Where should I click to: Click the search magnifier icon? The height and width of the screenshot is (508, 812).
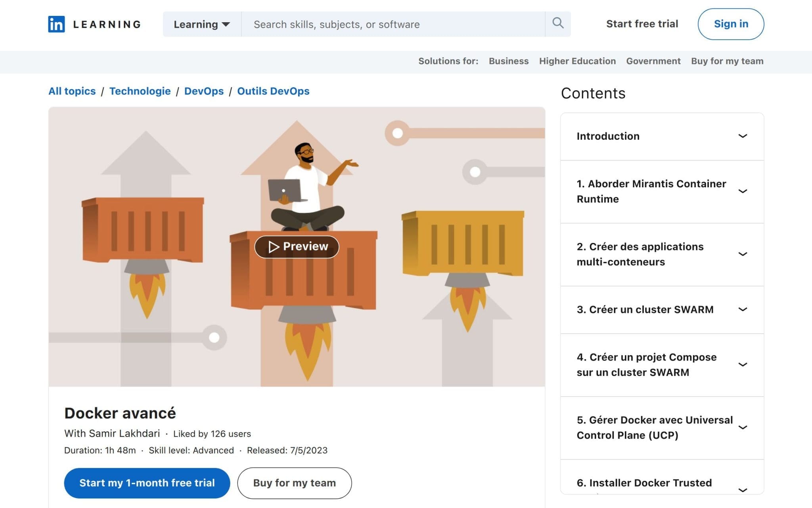pos(558,23)
